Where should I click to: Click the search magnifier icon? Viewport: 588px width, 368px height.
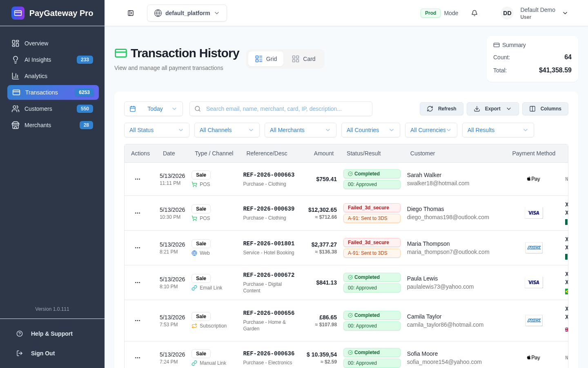point(198,109)
